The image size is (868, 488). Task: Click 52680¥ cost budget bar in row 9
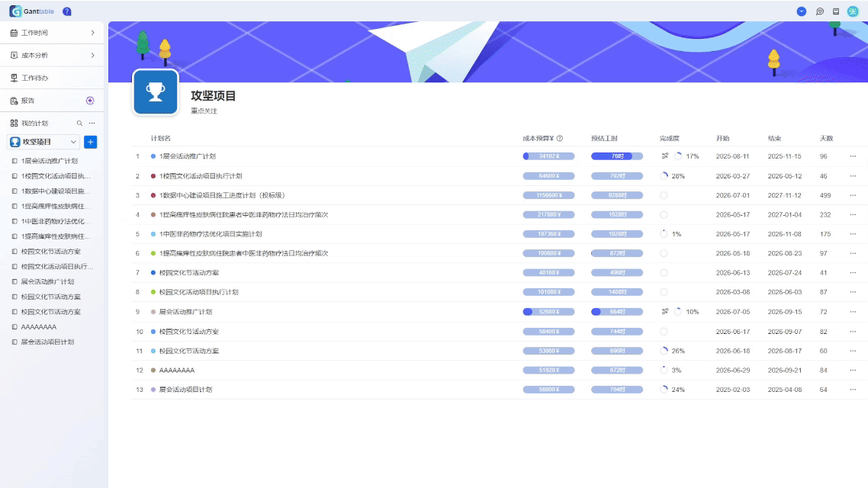pos(548,312)
